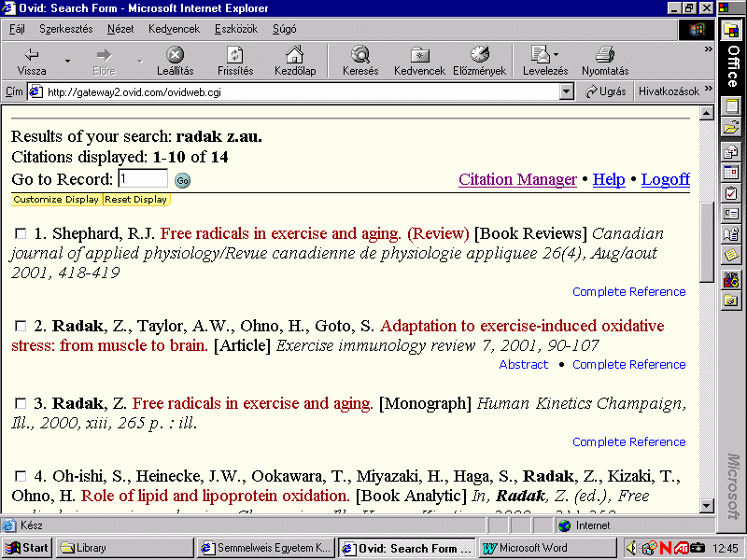Screen dimensions: 747x560
Task: Check the box for citation 1 Shephard
Action: coord(21,233)
